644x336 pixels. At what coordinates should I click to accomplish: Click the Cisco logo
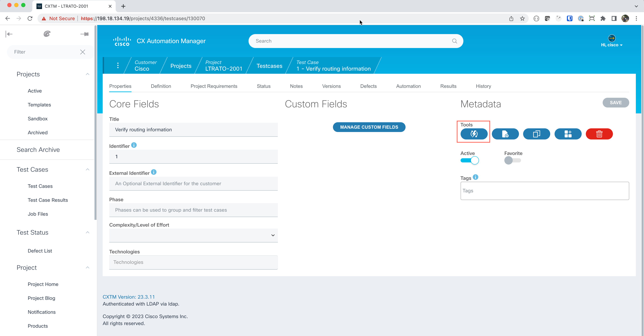point(122,41)
